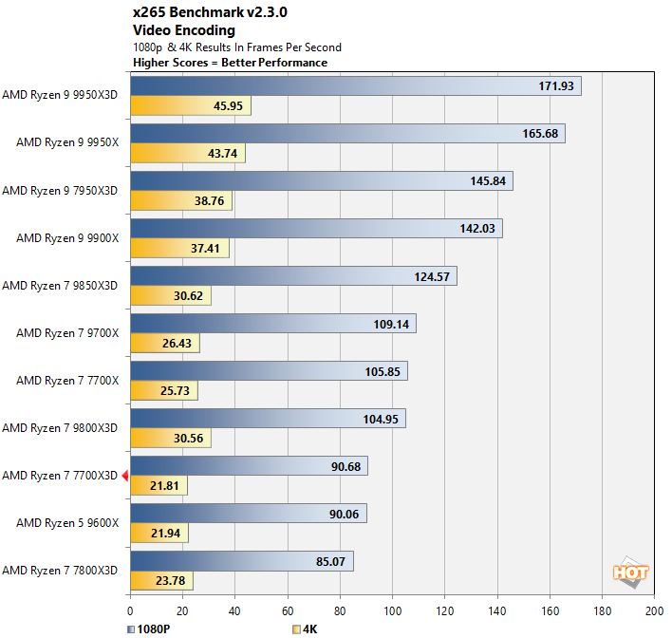Select the AMD Ryzen 7 7700X3D label
This screenshot has width=672, height=638.
pyautogui.click(x=60, y=476)
